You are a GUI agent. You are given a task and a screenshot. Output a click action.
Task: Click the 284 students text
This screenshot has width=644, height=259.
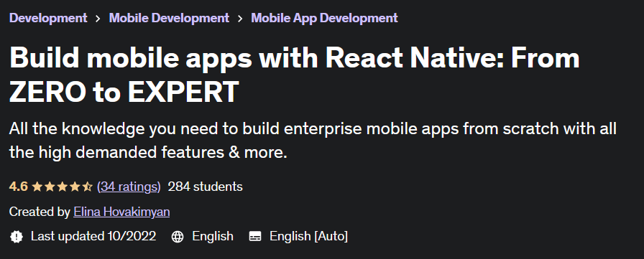[x=206, y=187]
